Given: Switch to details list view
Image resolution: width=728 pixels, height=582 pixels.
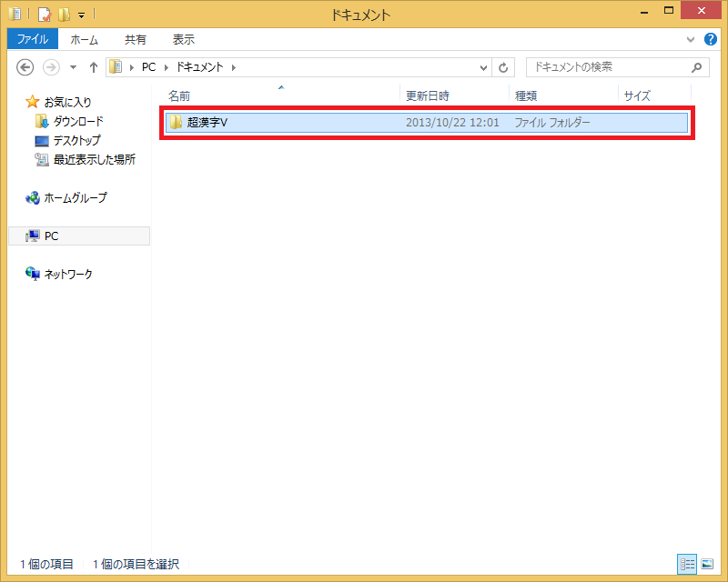Looking at the screenshot, I should coord(688,564).
